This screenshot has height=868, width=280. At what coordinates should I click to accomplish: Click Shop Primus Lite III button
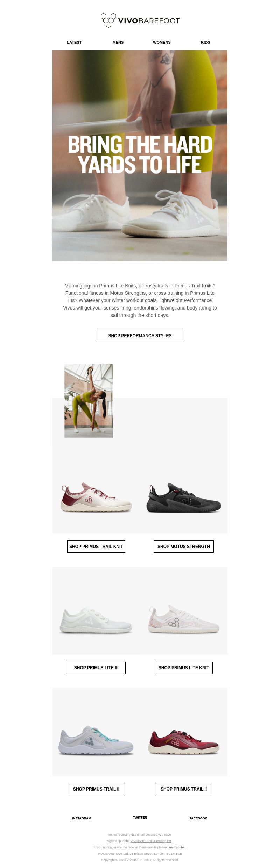[96, 668]
